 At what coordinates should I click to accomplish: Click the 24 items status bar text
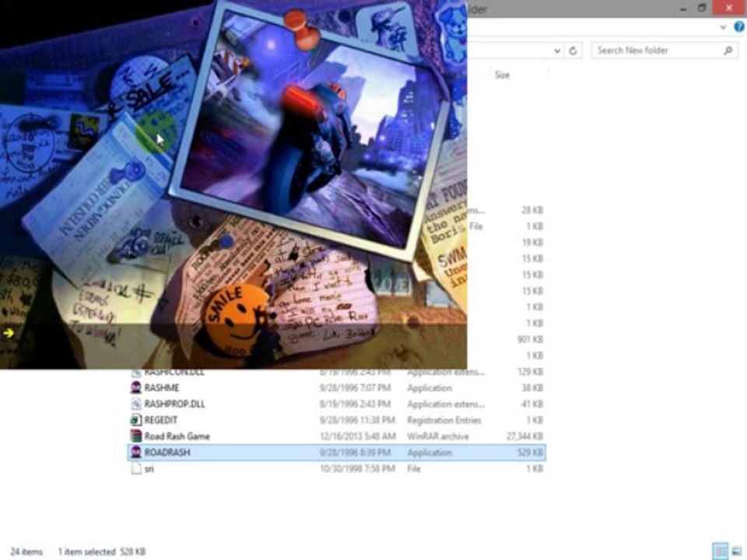pyautogui.click(x=26, y=552)
